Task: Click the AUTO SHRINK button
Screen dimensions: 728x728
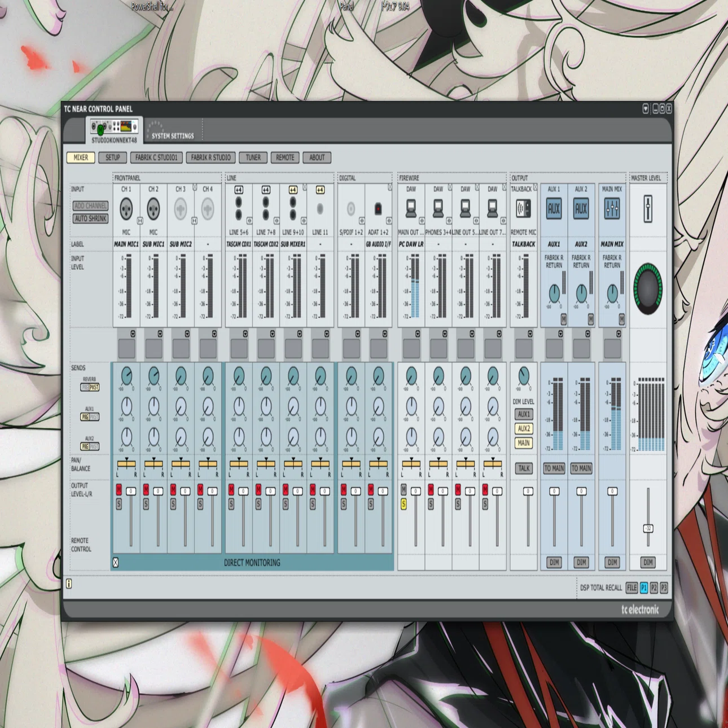Action: (x=90, y=218)
